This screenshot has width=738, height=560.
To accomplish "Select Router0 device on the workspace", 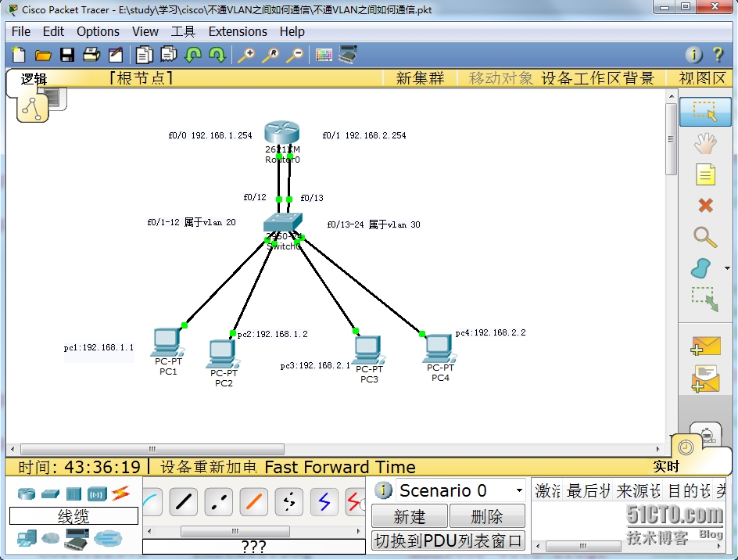I will click(x=281, y=132).
